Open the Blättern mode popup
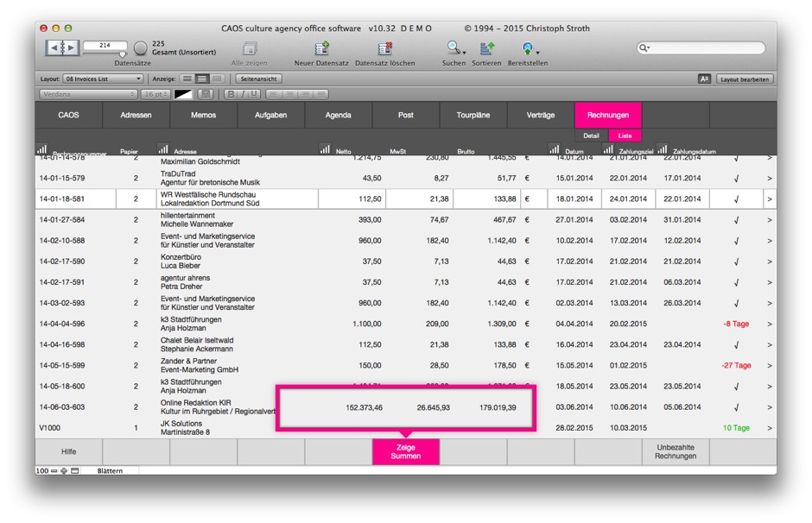812x523 pixels. coord(110,470)
